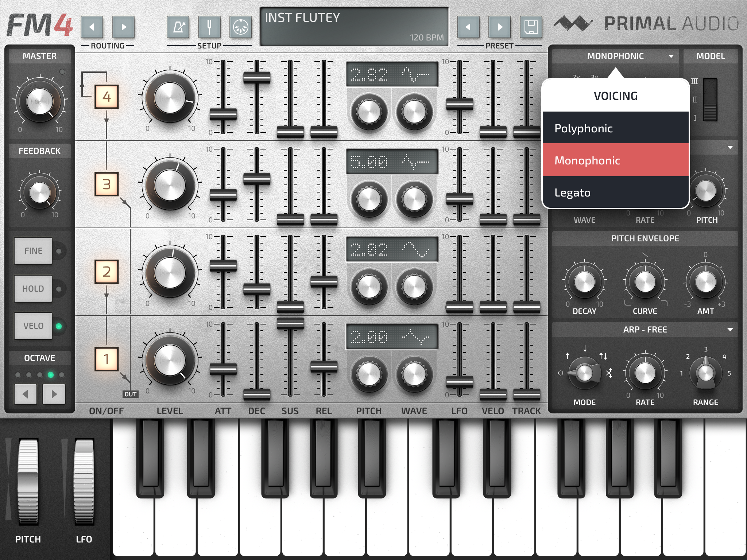Open the MONOPHONIC voicing dropdown
Image resolution: width=747 pixels, height=560 pixels.
(616, 56)
